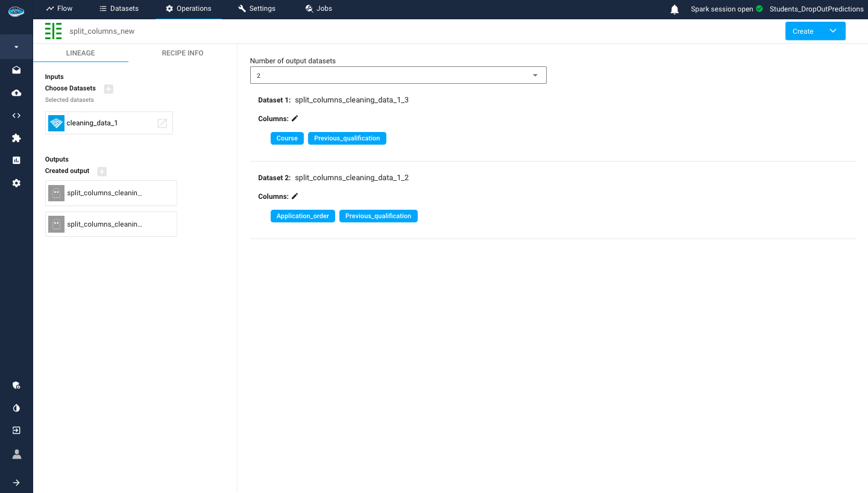Screen dimensions: 868x493
Task: Click the plugins puzzle-piece sidebar icon
Action: coord(16,137)
